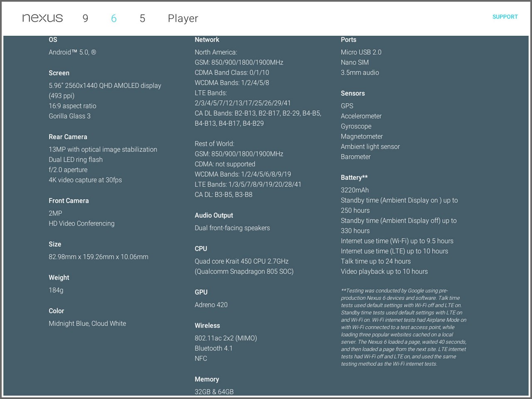Click the Size heading
Screen dimensions: 532x399
click(x=55, y=244)
